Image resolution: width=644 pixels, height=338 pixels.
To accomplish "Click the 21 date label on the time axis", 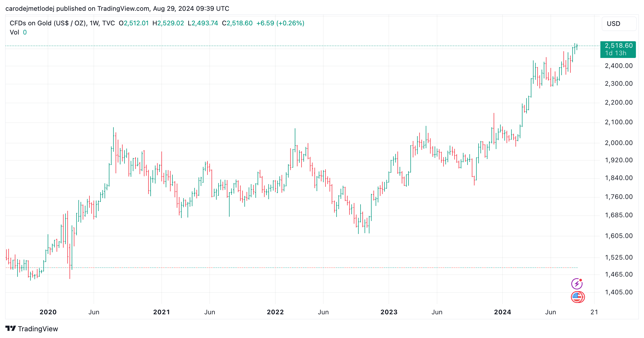I will [x=594, y=312].
